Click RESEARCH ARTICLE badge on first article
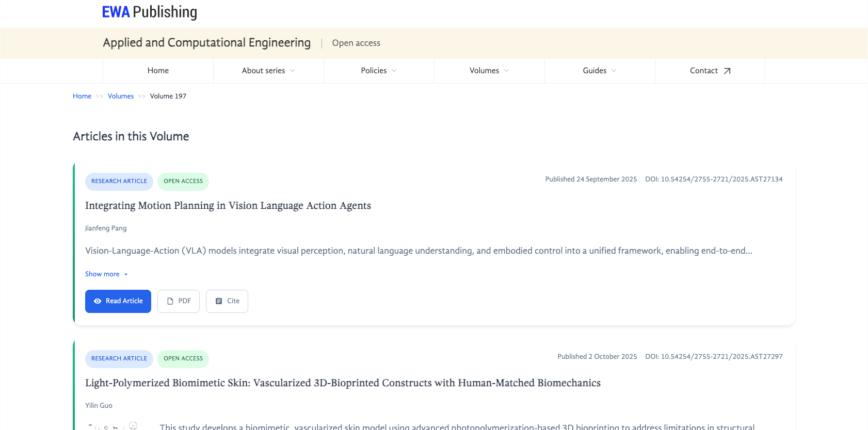The width and height of the screenshot is (868, 430). [x=119, y=181]
